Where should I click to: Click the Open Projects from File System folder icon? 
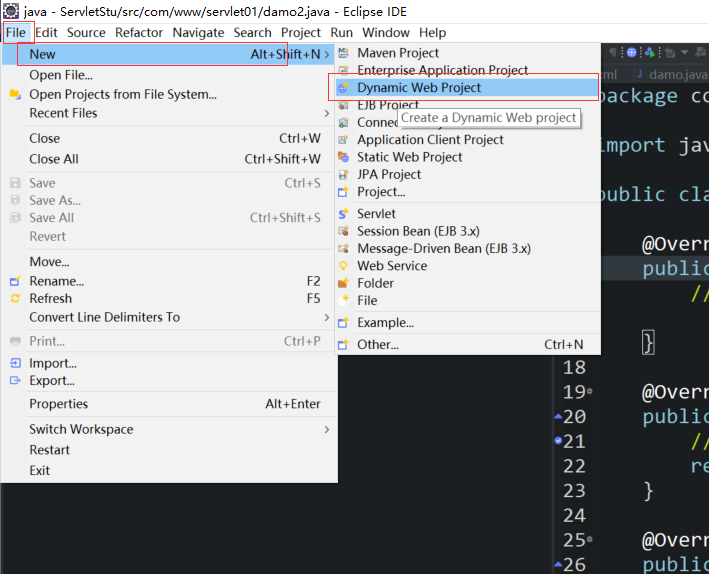pos(15,94)
